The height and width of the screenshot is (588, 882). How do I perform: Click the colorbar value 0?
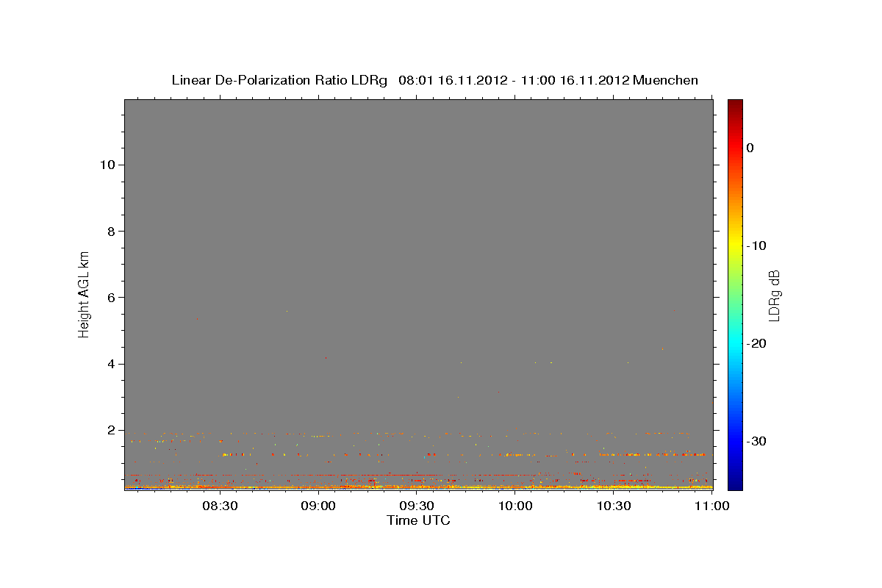[x=750, y=148]
